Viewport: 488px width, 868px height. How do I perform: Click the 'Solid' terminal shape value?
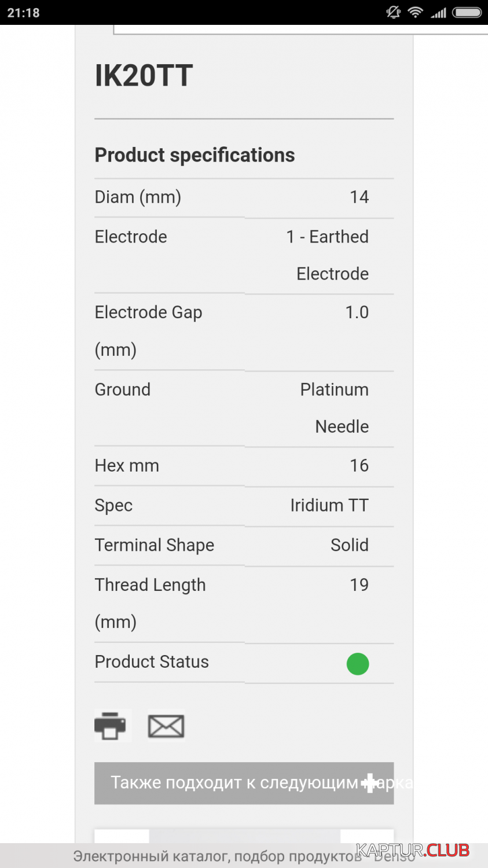pos(349,545)
